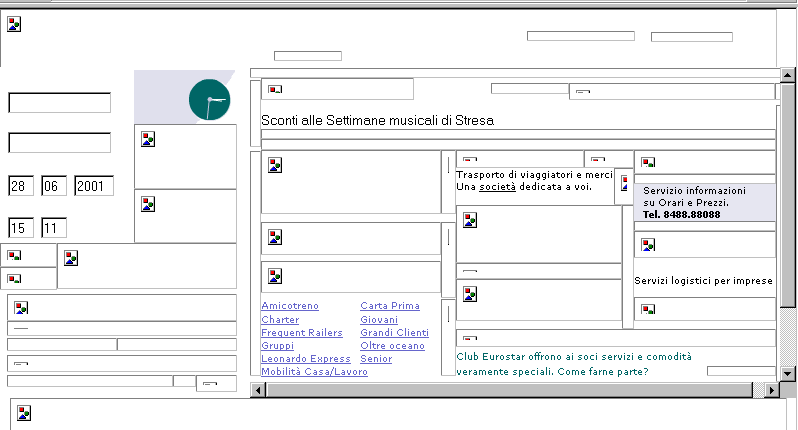Click the day field showing 28
The height and width of the screenshot is (430, 798).
point(21,186)
